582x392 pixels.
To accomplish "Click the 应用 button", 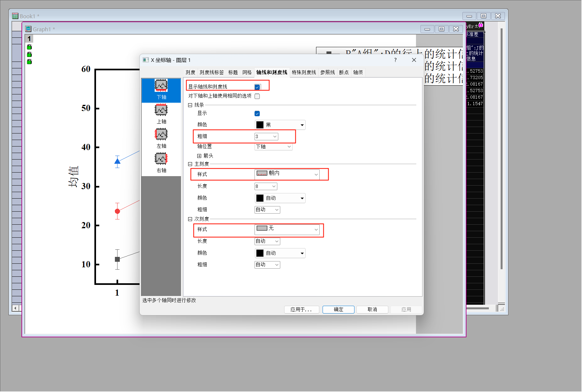I will 406,309.
